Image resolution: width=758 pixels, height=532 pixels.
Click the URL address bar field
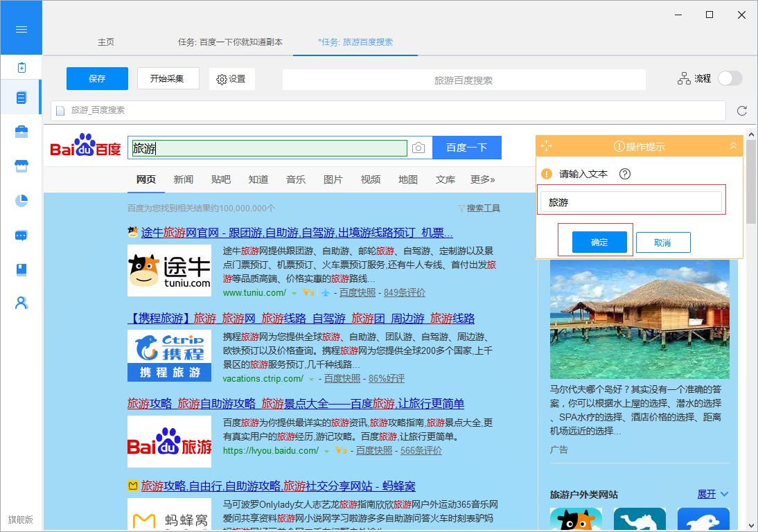pos(388,111)
